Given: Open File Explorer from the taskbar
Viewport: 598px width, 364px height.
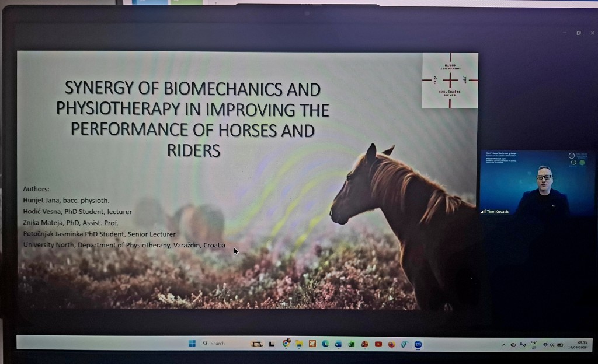Looking at the screenshot, I should 299,344.
